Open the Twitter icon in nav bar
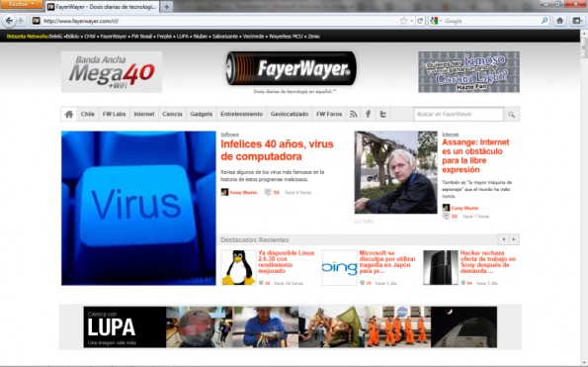588x367 pixels. click(x=382, y=114)
